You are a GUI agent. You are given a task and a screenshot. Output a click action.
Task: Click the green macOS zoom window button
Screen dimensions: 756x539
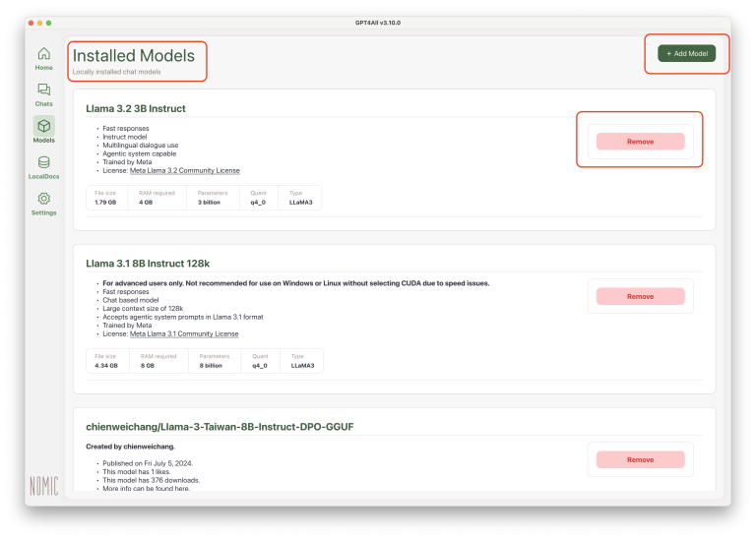coord(48,22)
